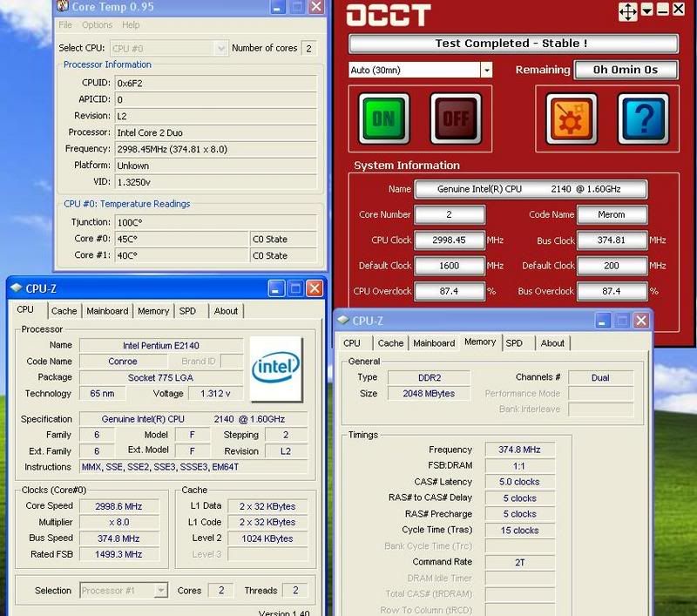Close the CPU-Z processor window
Image resolution: width=697 pixels, height=616 pixels.
(315, 289)
